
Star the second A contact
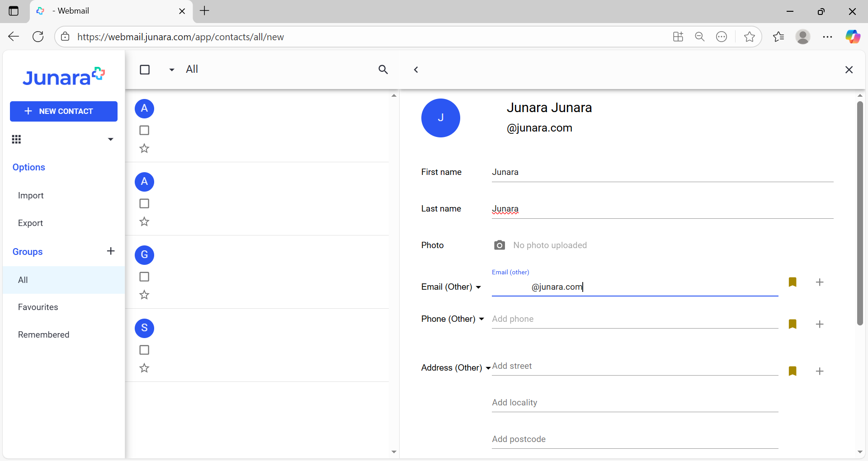(144, 221)
